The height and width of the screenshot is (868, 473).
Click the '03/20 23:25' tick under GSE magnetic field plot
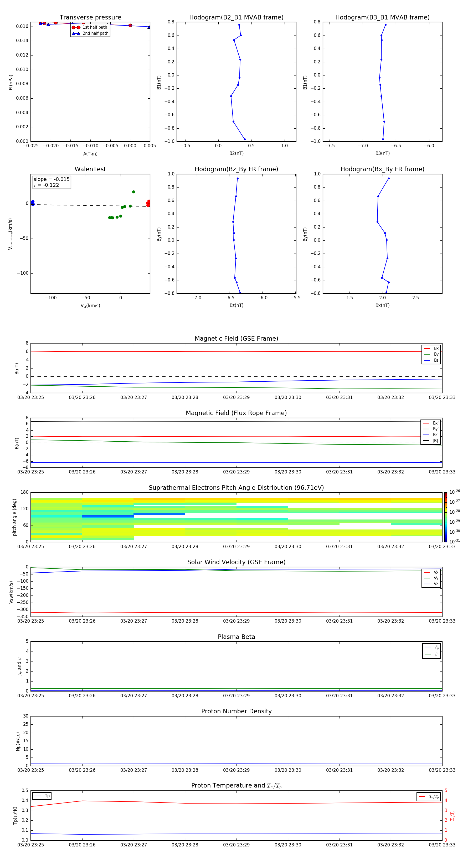pyautogui.click(x=31, y=398)
